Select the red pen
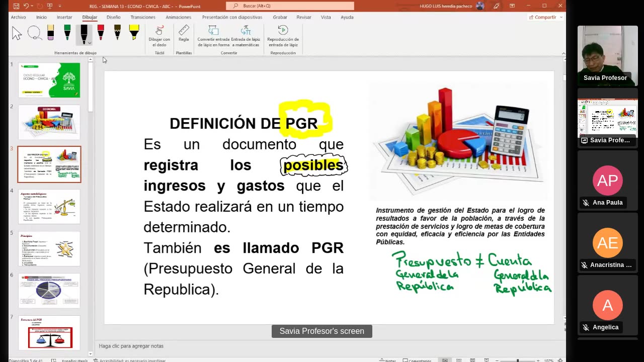The image size is (644, 362). [x=101, y=33]
